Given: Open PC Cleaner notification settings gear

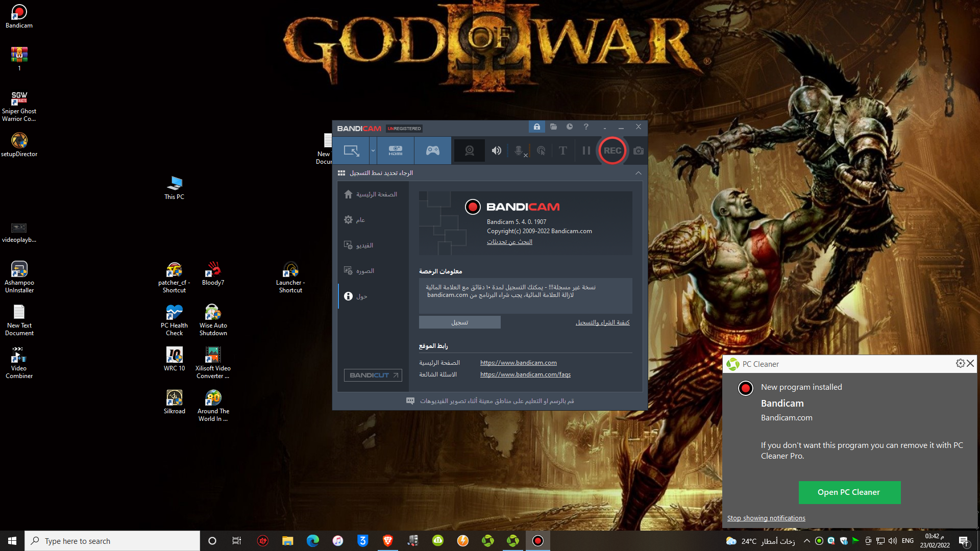Looking at the screenshot, I should coord(960,363).
